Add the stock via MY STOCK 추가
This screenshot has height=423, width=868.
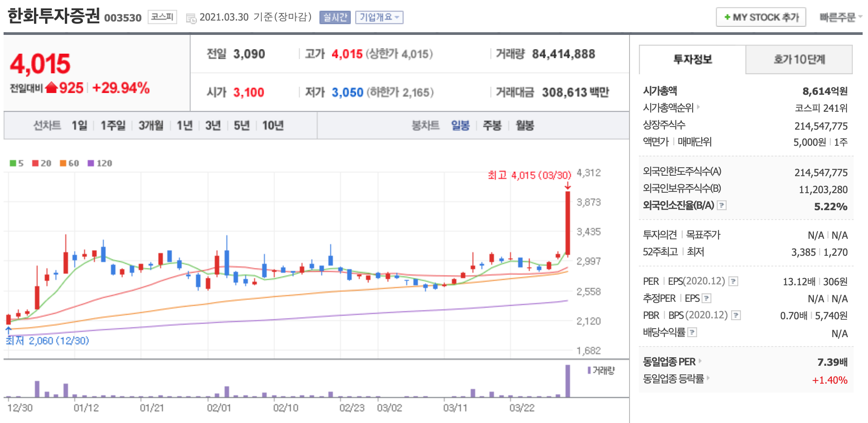[x=761, y=17]
